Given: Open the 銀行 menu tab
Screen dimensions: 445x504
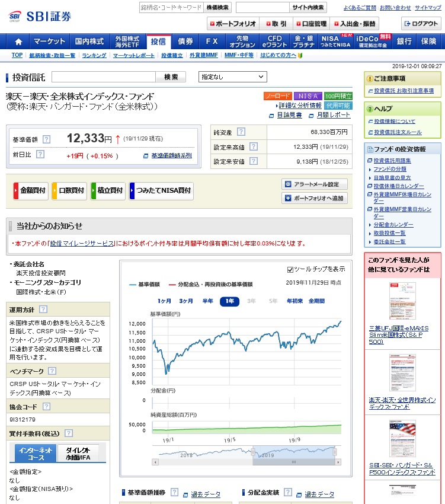Looking at the screenshot, I should pyautogui.click(x=404, y=42).
